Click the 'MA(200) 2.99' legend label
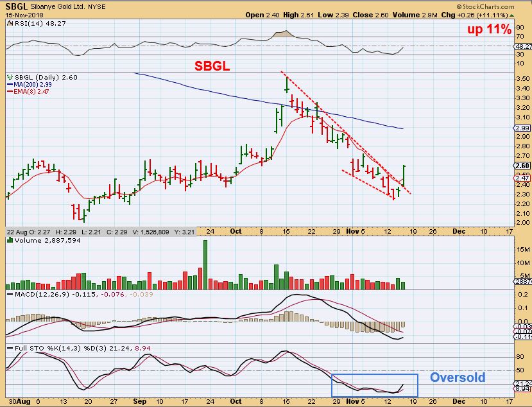 [33, 85]
